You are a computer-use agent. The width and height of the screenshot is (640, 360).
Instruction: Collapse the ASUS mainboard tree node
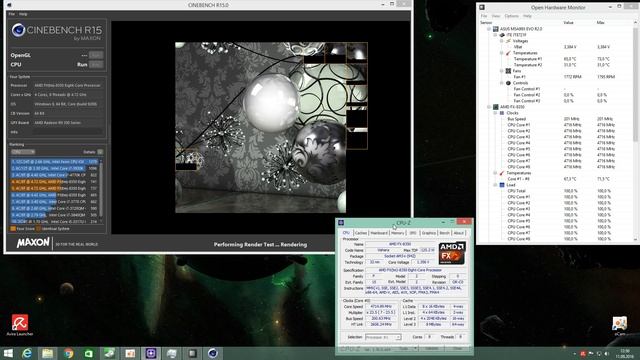[x=489, y=29]
